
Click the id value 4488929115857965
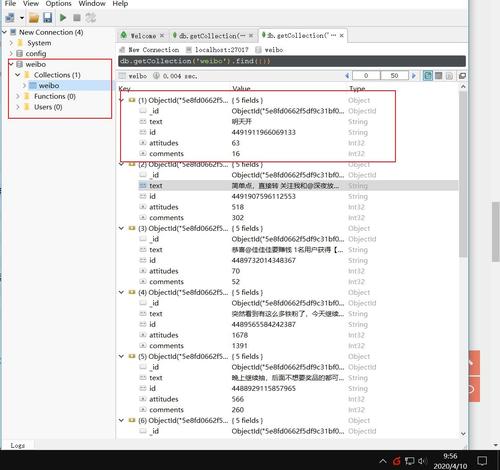[264, 388]
